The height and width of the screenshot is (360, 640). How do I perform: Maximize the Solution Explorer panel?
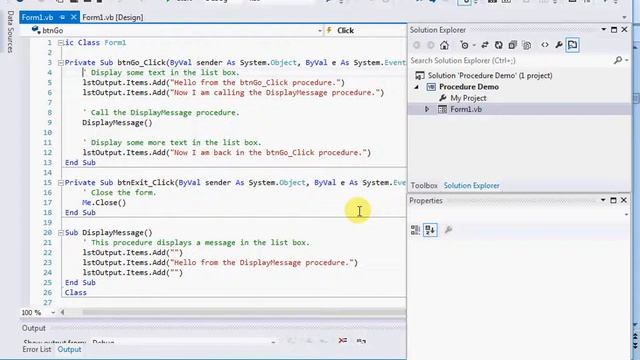click(614, 29)
